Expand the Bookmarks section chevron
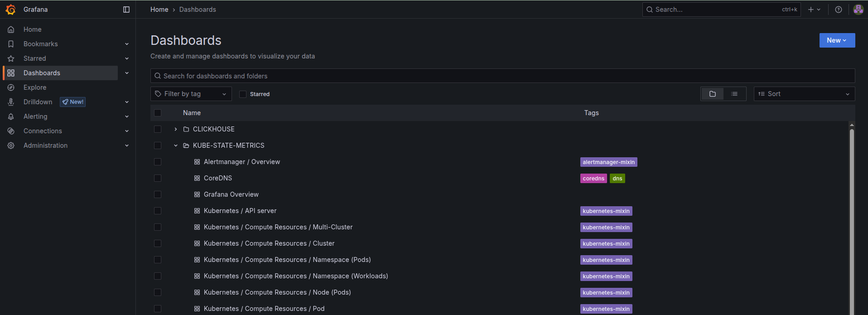 pyautogui.click(x=127, y=44)
